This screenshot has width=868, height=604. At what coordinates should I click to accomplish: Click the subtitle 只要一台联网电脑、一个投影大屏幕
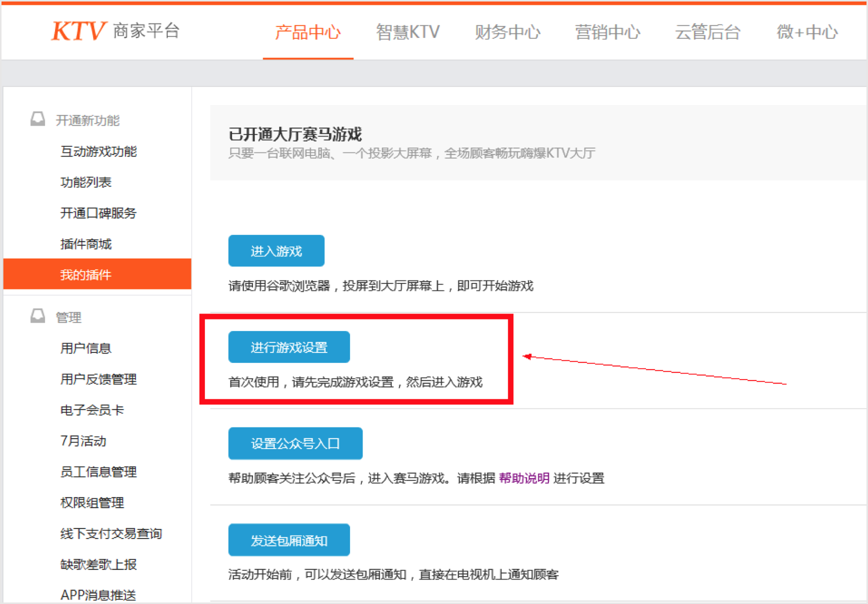(x=330, y=153)
